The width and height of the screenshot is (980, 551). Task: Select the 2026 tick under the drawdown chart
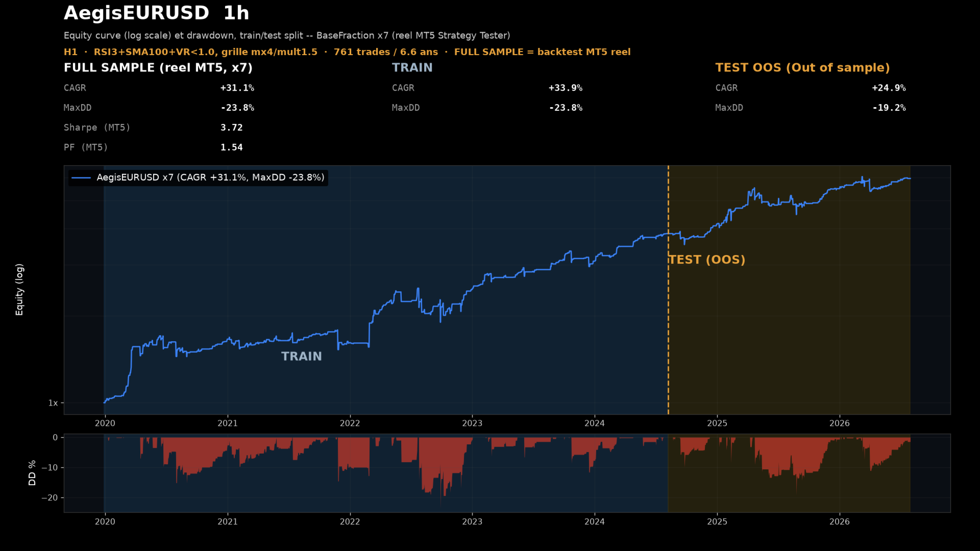(x=840, y=521)
